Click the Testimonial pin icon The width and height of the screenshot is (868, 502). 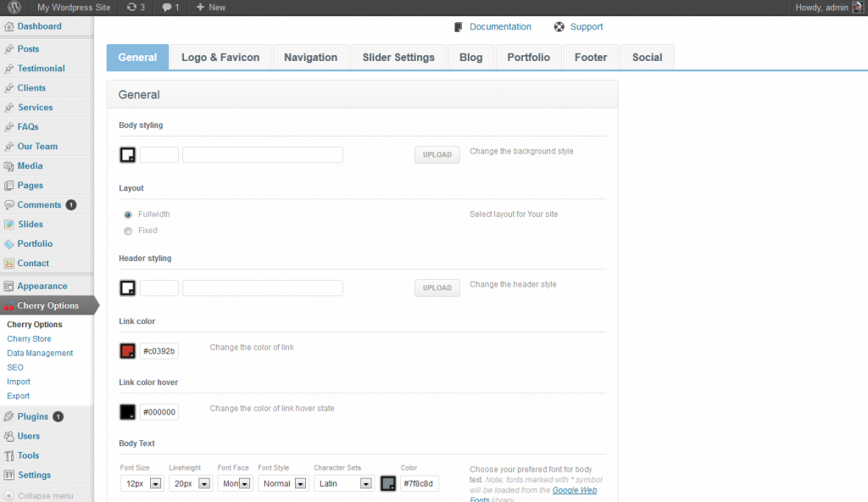tap(8, 68)
